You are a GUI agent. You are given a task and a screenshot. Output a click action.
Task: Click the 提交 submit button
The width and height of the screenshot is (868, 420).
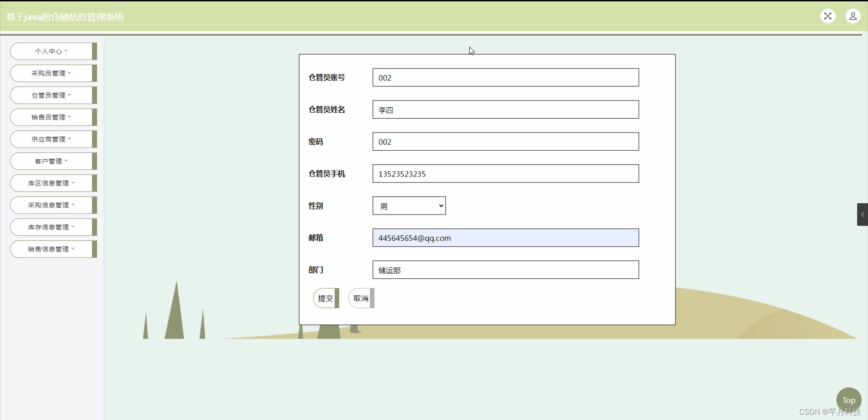[325, 298]
